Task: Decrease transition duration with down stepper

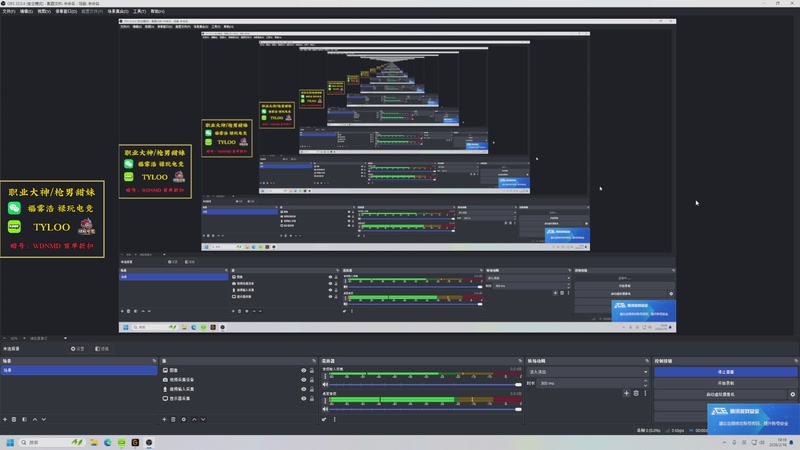Action: [645, 385]
